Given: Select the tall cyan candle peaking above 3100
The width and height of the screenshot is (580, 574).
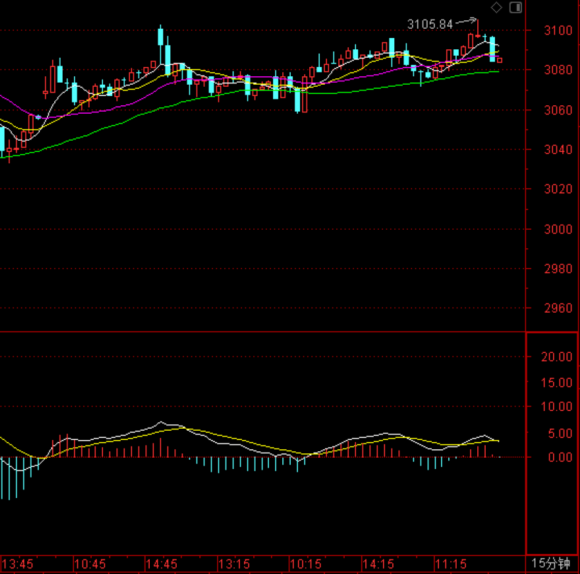Looking at the screenshot, I should 160,45.
